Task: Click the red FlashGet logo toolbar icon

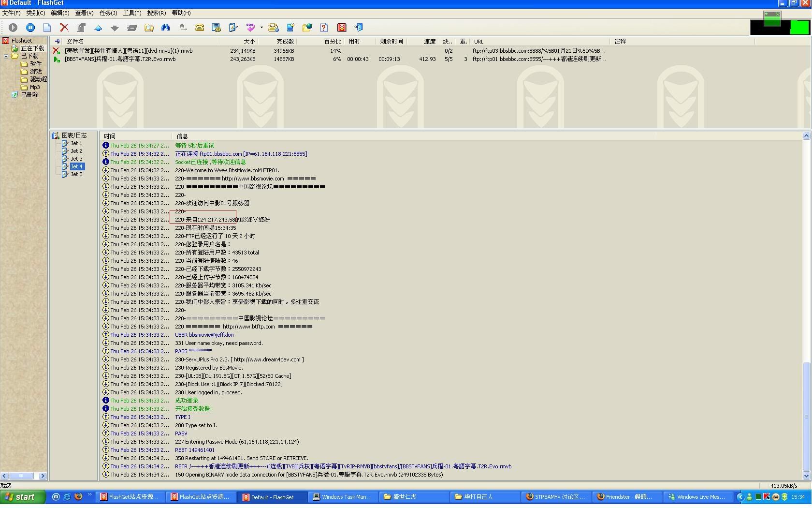Action: (342, 28)
